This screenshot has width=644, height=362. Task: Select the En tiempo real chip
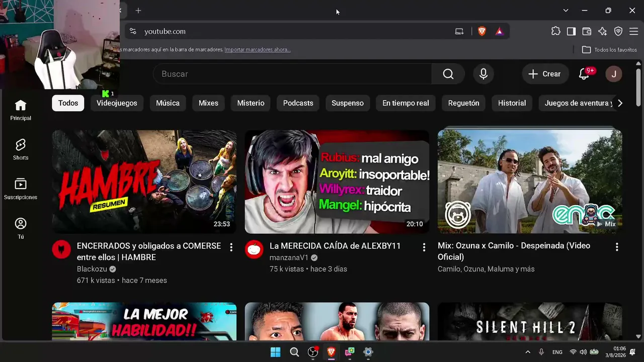[406, 103]
